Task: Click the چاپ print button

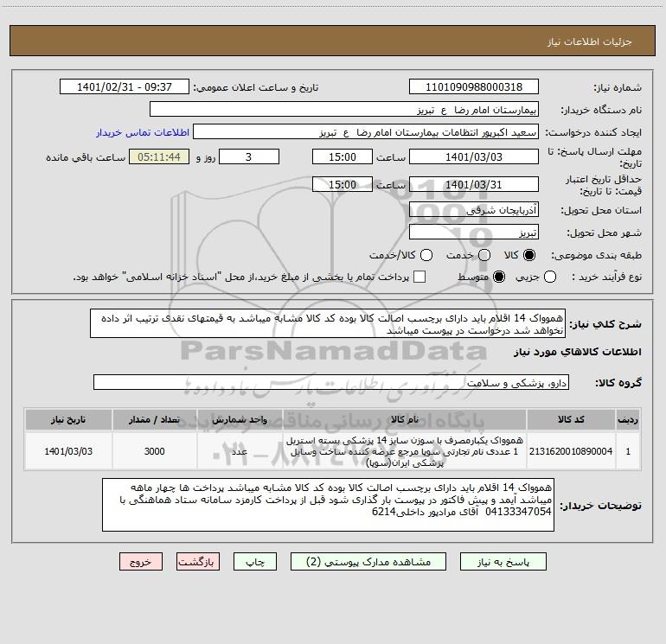Action: [x=255, y=562]
